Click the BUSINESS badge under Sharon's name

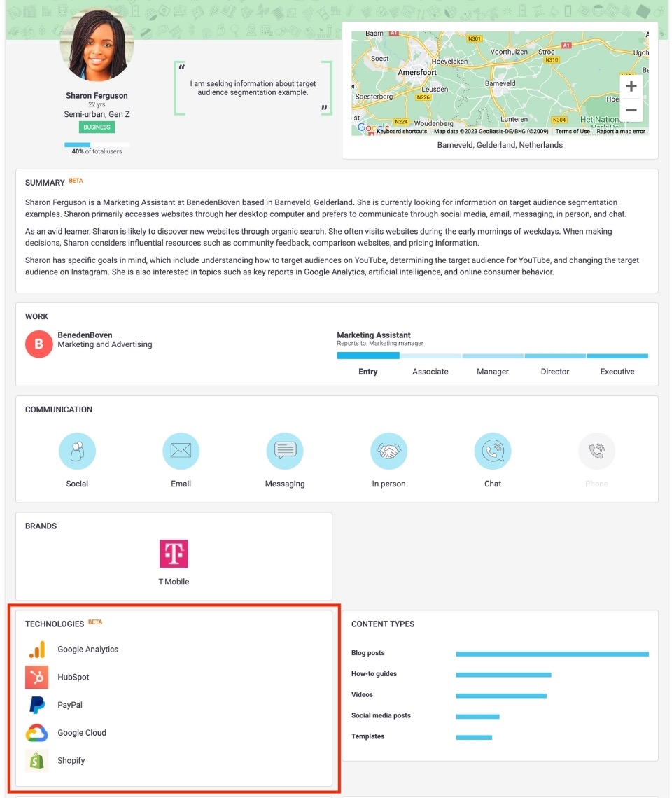click(96, 127)
